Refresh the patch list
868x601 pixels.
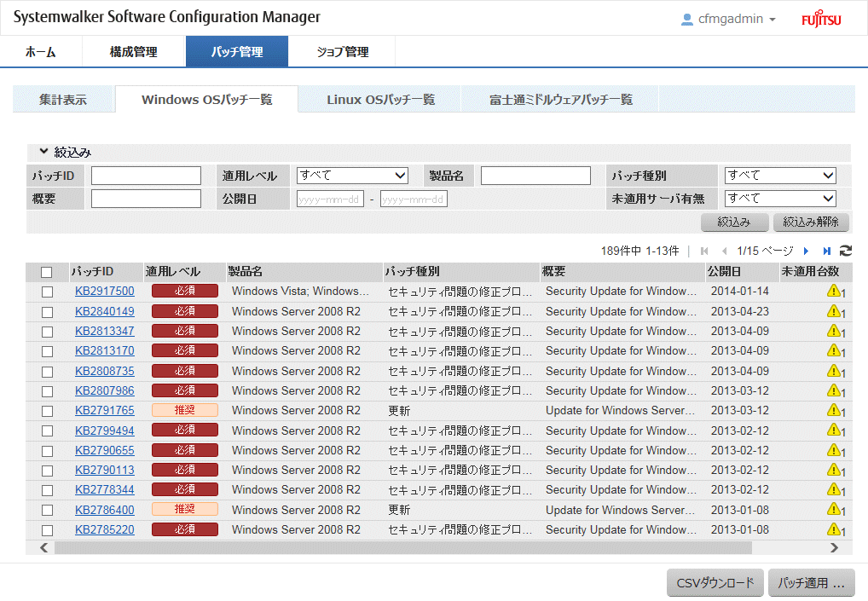[x=845, y=251]
